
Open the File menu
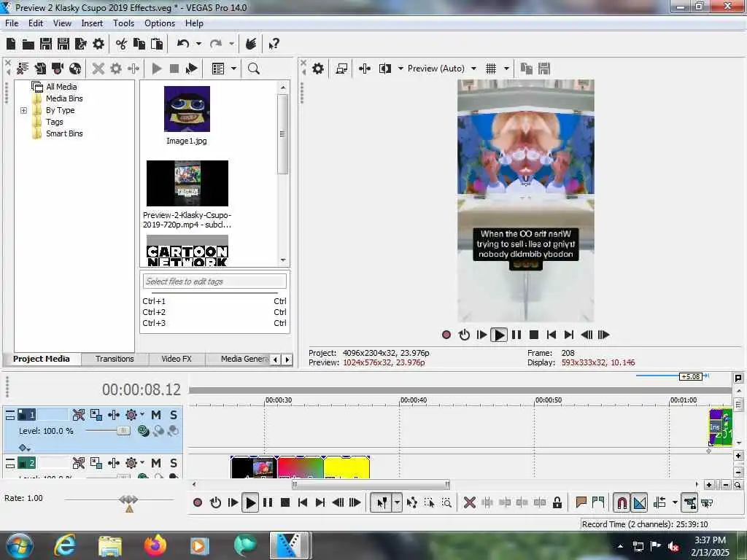(x=12, y=23)
